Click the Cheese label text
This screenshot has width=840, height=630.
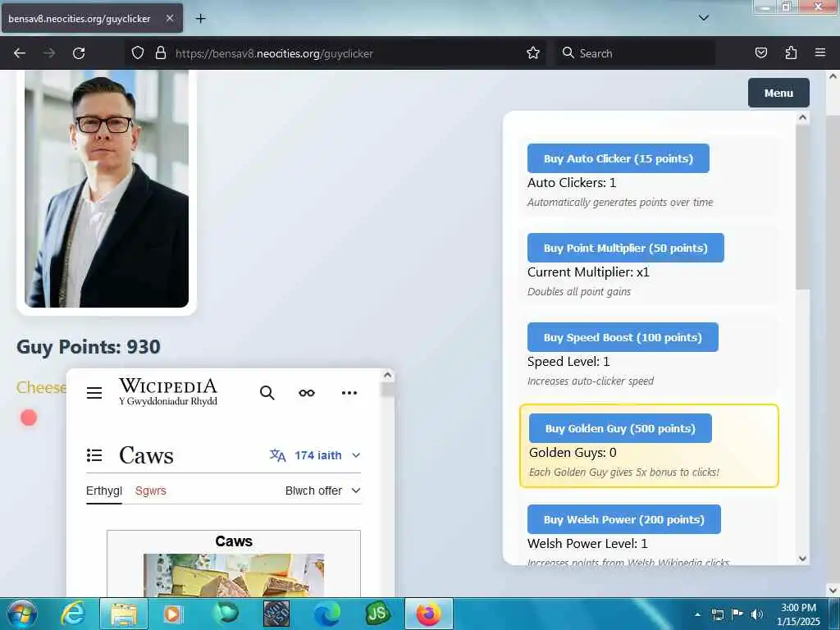click(x=41, y=387)
